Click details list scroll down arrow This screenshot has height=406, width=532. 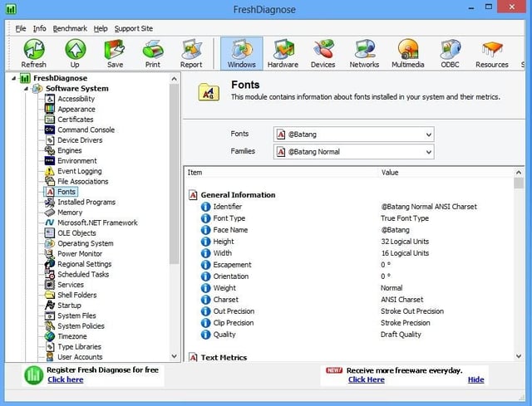pyautogui.click(x=519, y=356)
